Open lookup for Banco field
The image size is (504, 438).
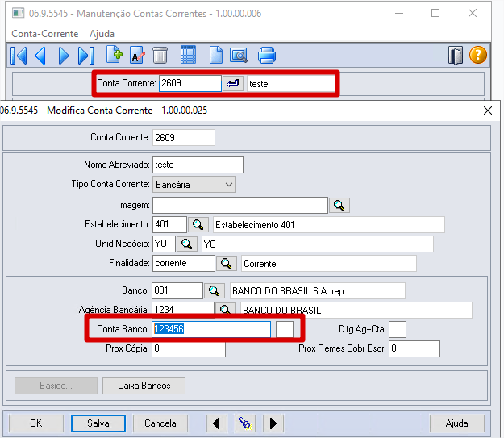[x=214, y=290]
